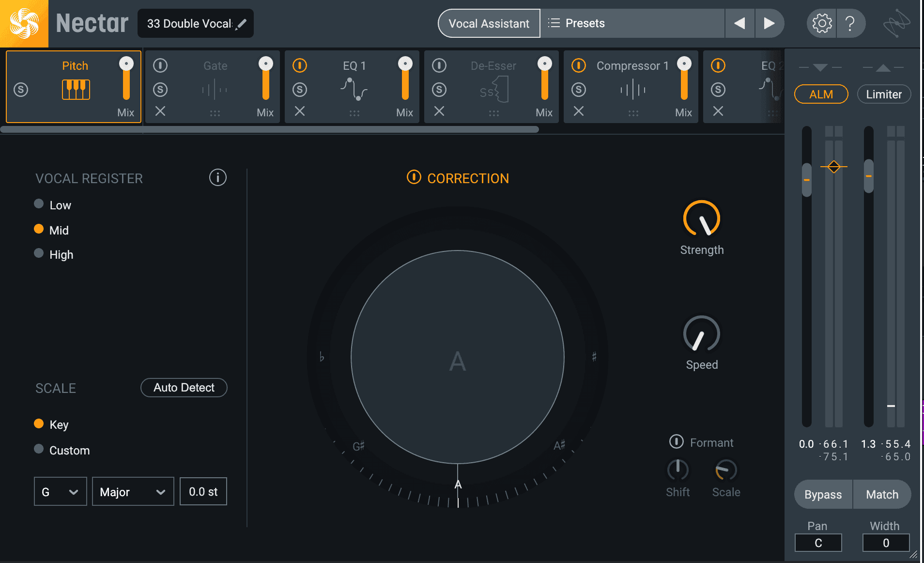924x563 pixels.
Task: Open the Presets list
Action: [x=632, y=23]
